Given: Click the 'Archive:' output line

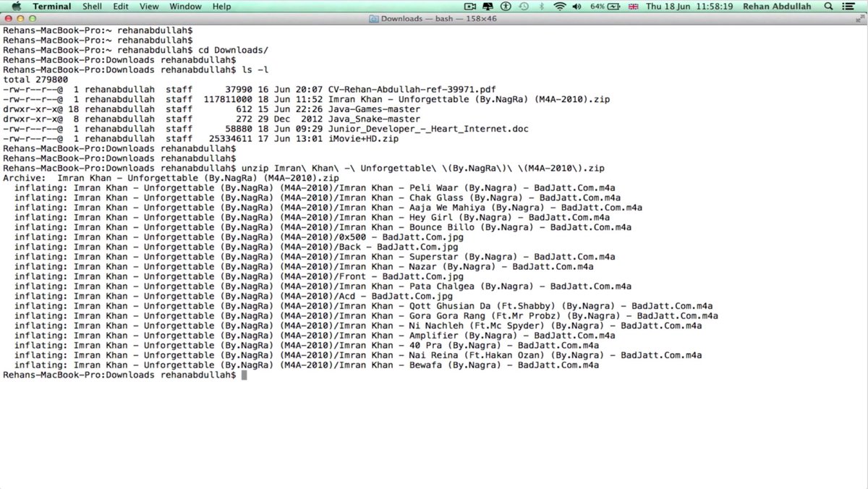Looking at the screenshot, I should [x=171, y=178].
